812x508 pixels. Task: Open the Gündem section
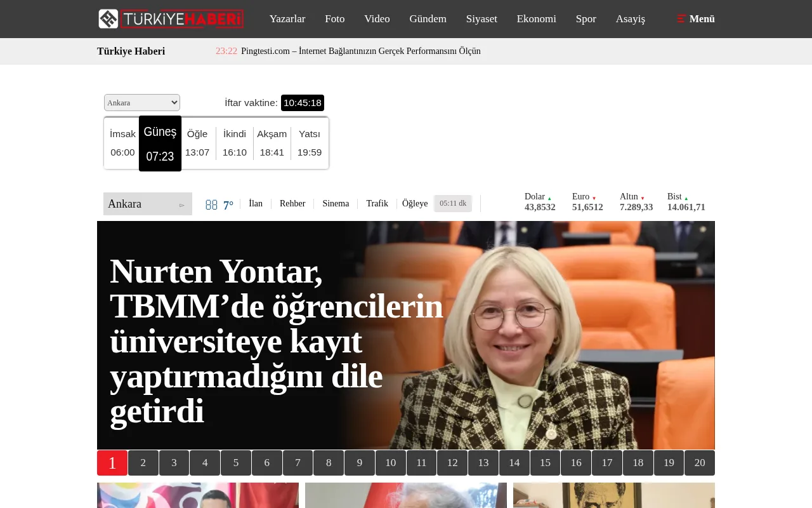pyautogui.click(x=428, y=19)
